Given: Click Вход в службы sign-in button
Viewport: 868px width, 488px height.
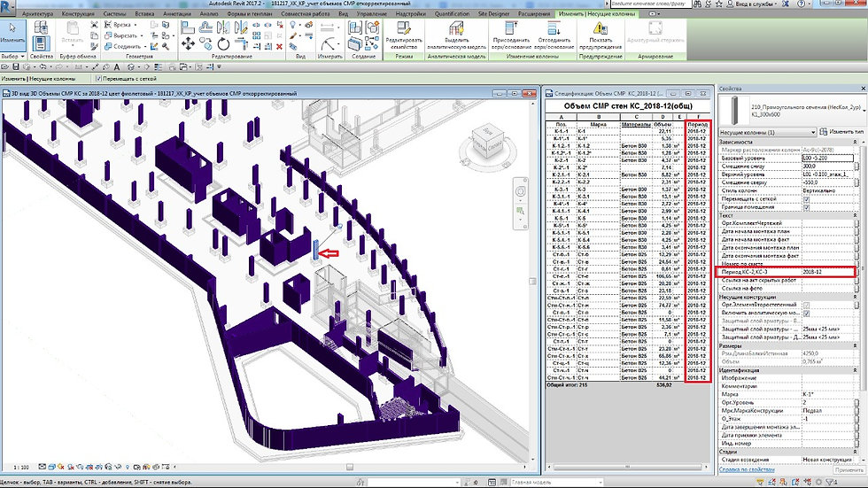Looking at the screenshot, I should point(754,4).
